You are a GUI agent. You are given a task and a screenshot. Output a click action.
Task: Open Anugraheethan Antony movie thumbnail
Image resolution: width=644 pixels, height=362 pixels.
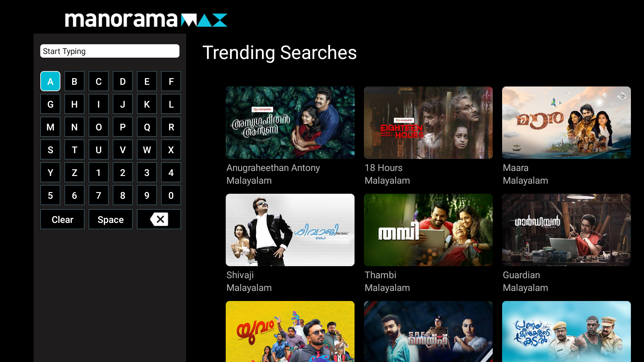290,123
